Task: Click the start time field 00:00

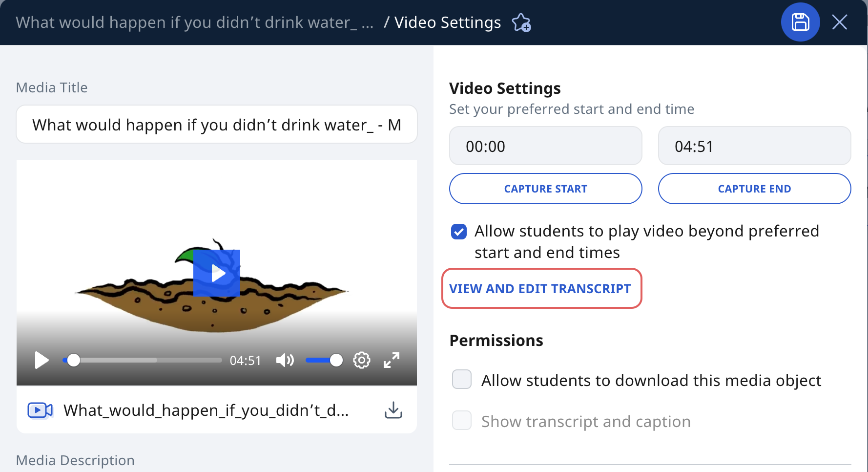Action: [x=546, y=146]
